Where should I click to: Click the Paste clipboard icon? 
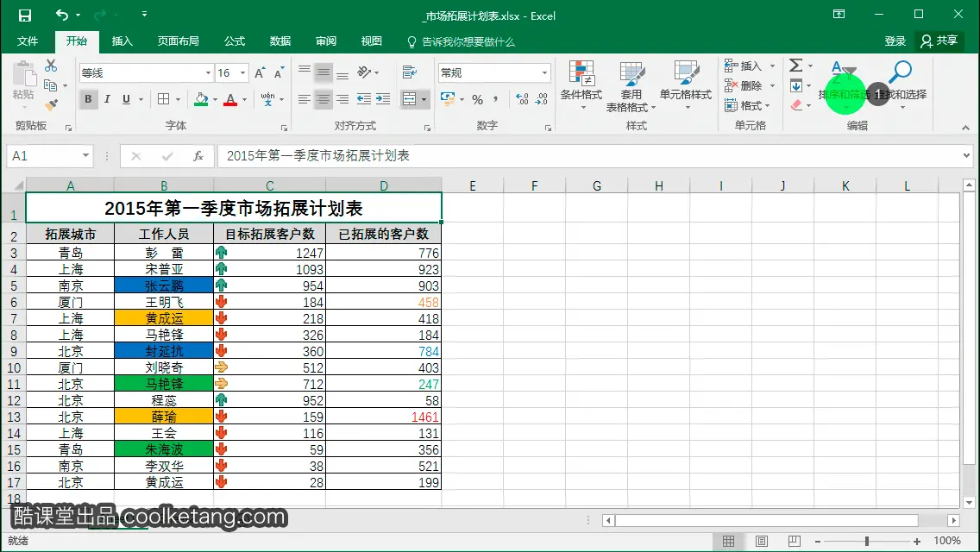click(24, 73)
